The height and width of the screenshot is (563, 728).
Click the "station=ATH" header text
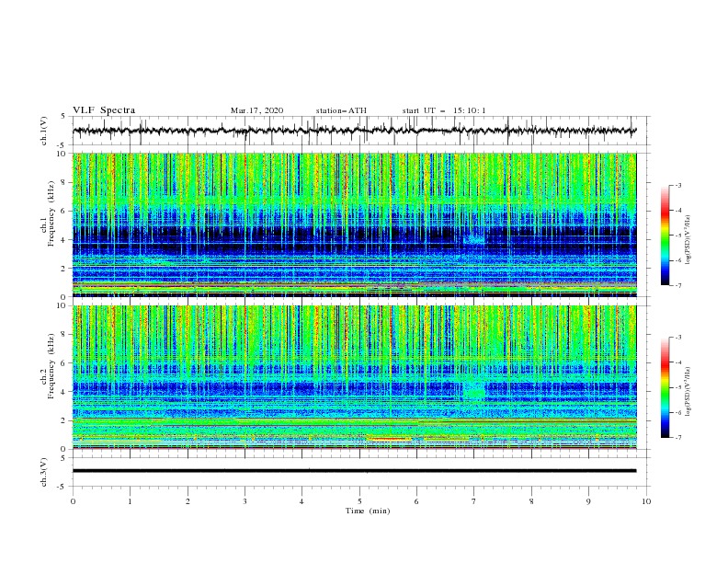(341, 110)
